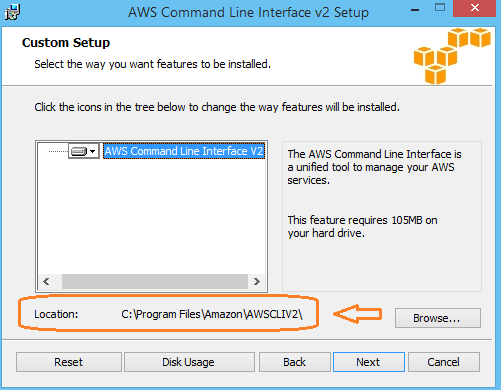Select AWS Command Line Interface V2 tree item
Image resolution: width=501 pixels, height=390 pixels.
[184, 151]
